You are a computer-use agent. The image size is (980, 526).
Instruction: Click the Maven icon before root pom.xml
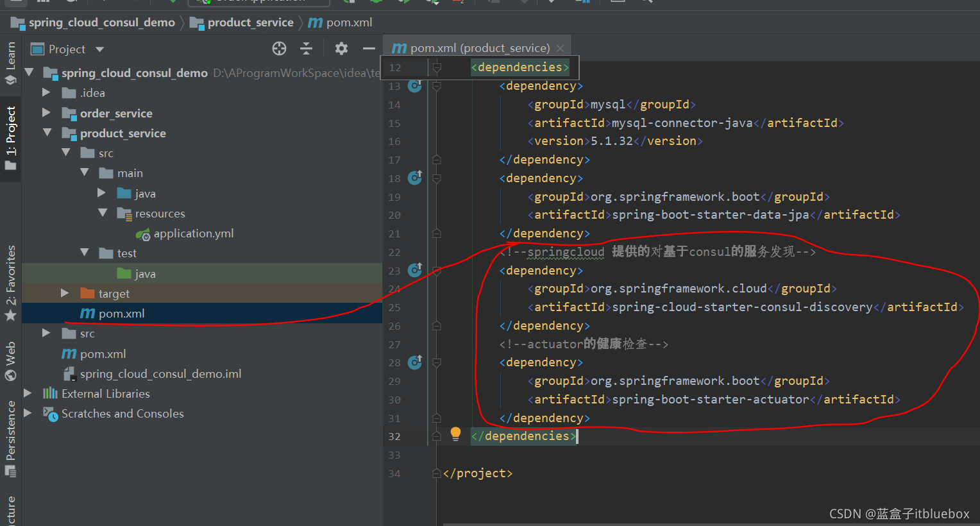point(69,354)
